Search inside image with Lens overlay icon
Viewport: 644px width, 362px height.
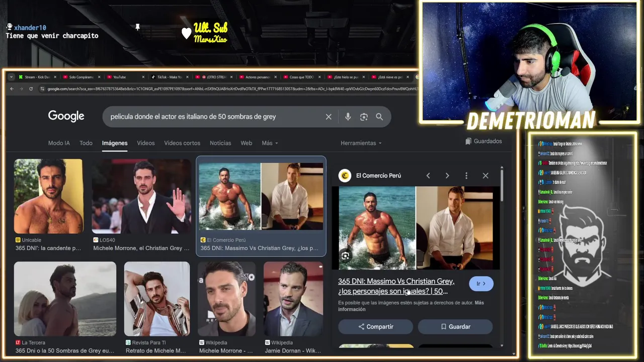[345, 256]
